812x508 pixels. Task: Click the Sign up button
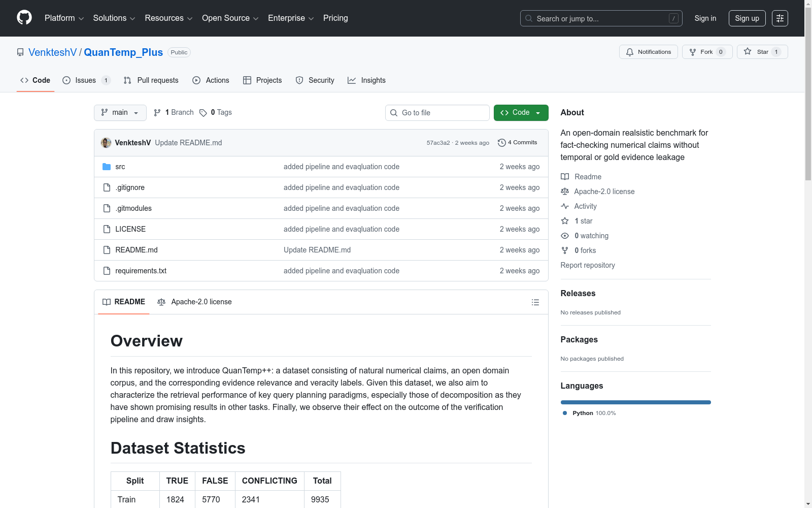point(747,18)
